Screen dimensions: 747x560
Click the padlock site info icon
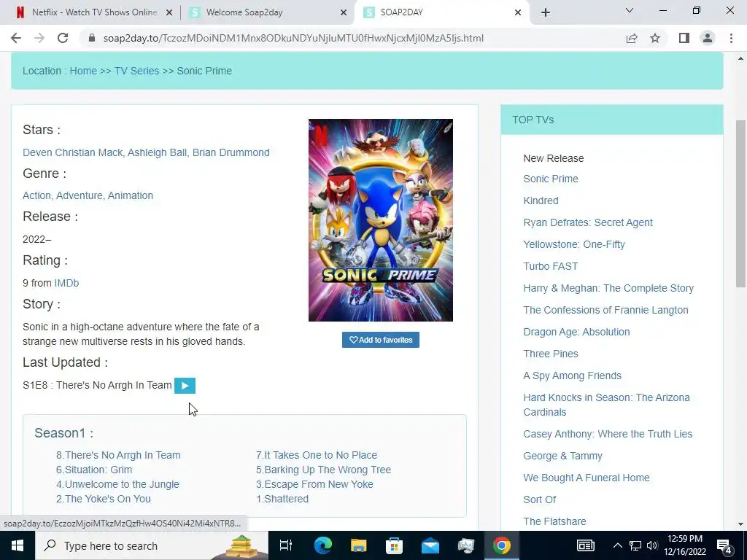pos(92,38)
